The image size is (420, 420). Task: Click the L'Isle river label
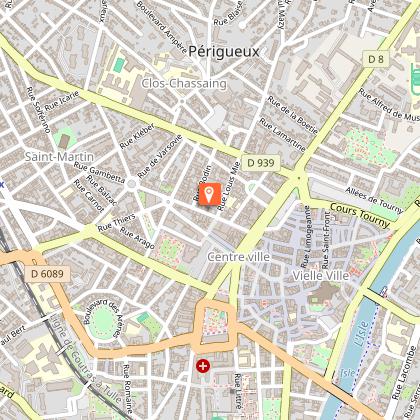pyautogui.click(x=361, y=334)
